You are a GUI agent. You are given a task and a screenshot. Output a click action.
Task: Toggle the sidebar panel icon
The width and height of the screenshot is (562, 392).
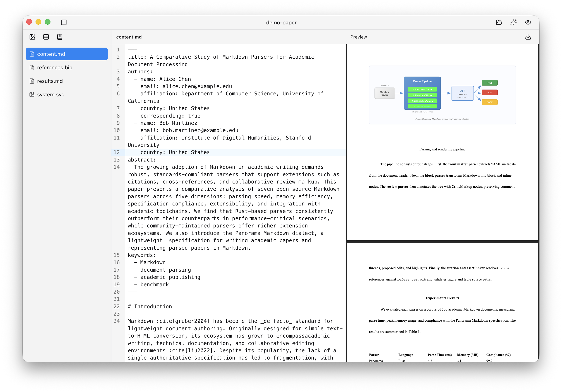pos(64,22)
